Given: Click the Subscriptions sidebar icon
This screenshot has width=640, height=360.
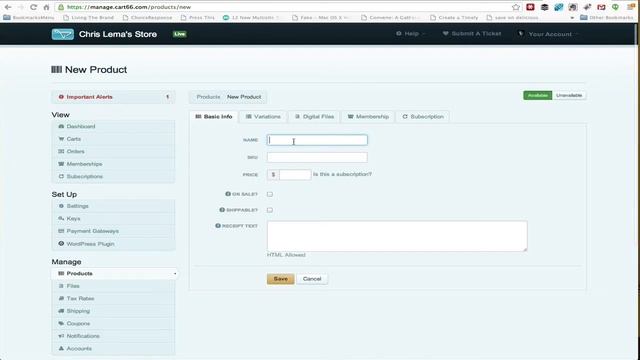Looking at the screenshot, I should (61, 176).
